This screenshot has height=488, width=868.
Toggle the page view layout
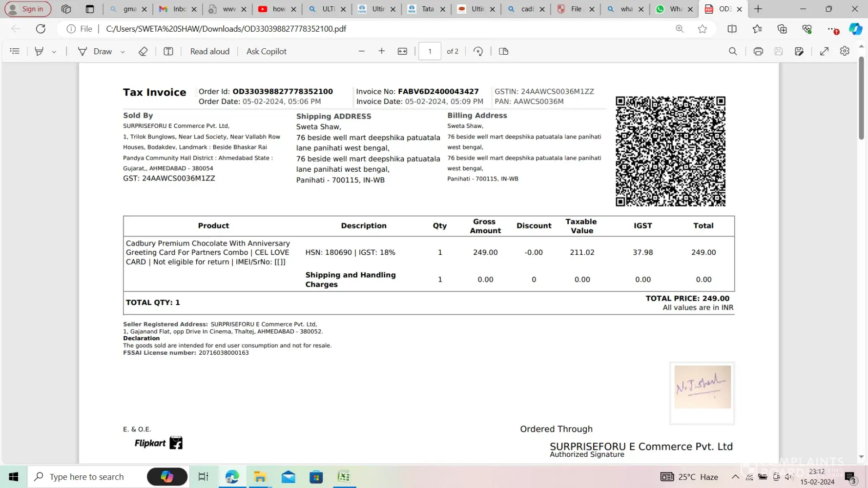coord(503,51)
